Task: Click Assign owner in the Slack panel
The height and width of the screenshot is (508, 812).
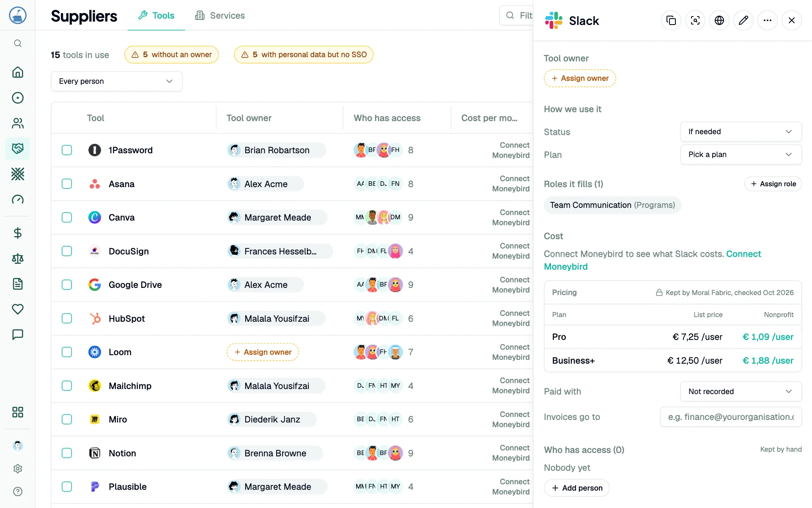Action: (x=580, y=78)
